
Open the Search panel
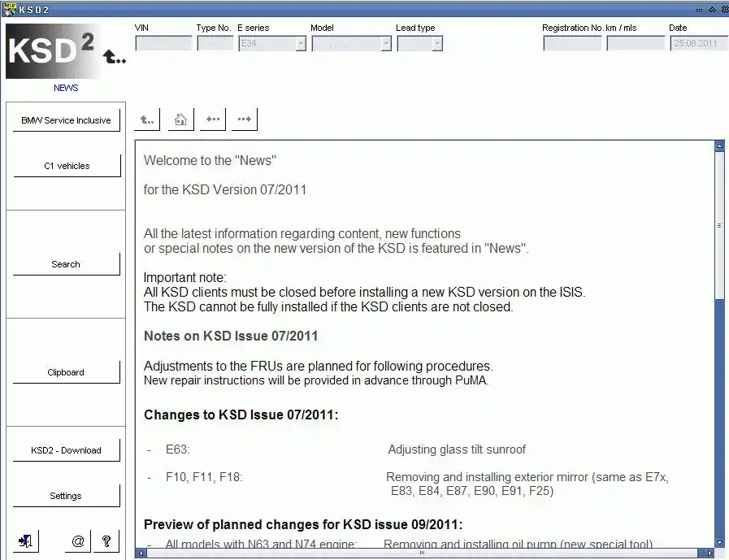[x=66, y=264]
